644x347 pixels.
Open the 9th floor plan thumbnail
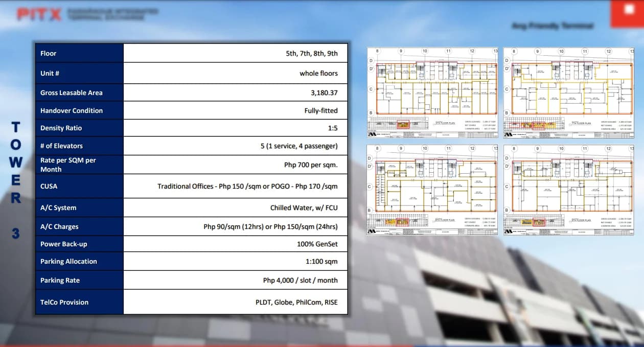coord(568,190)
